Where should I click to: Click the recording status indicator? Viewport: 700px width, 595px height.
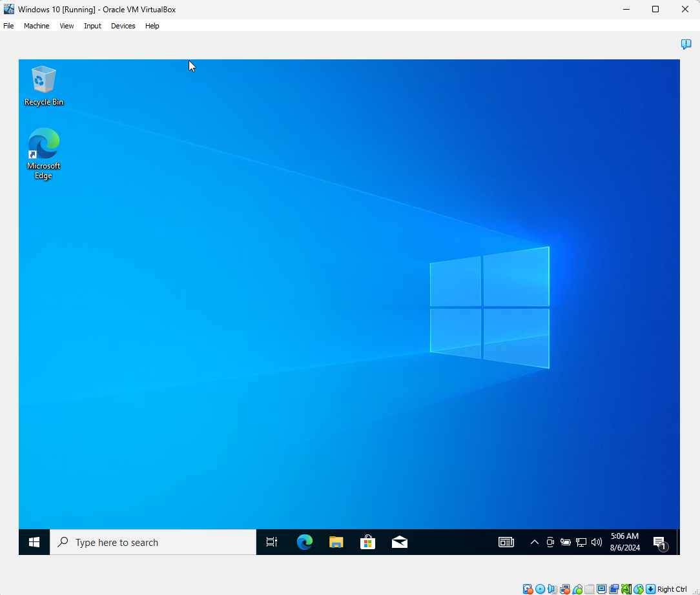[x=614, y=589]
